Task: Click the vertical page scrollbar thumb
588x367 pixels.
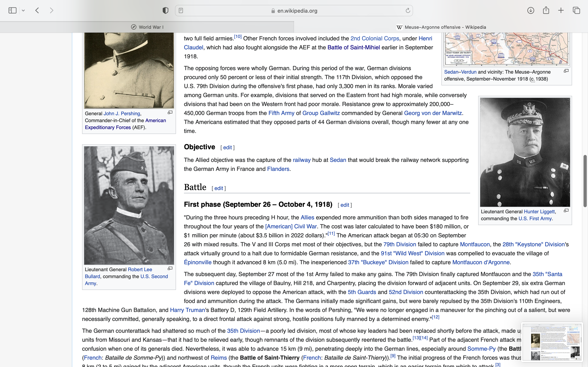Action: pos(585,181)
